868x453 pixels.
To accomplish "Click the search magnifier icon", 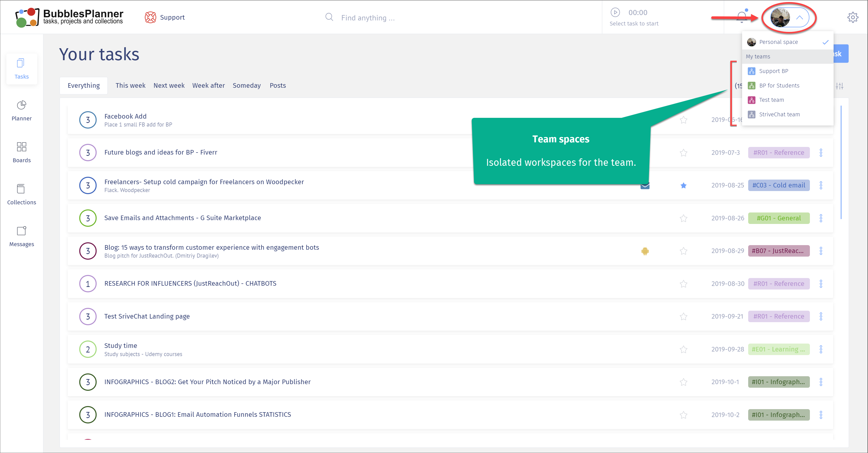I will click(x=329, y=17).
